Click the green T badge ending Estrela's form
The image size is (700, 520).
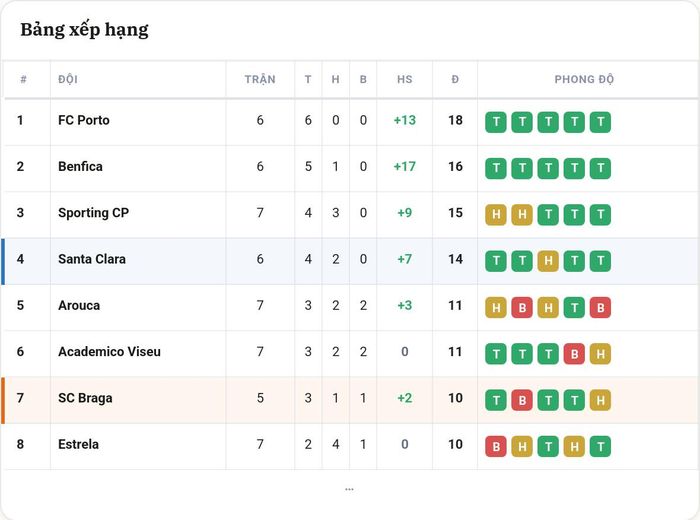600,447
